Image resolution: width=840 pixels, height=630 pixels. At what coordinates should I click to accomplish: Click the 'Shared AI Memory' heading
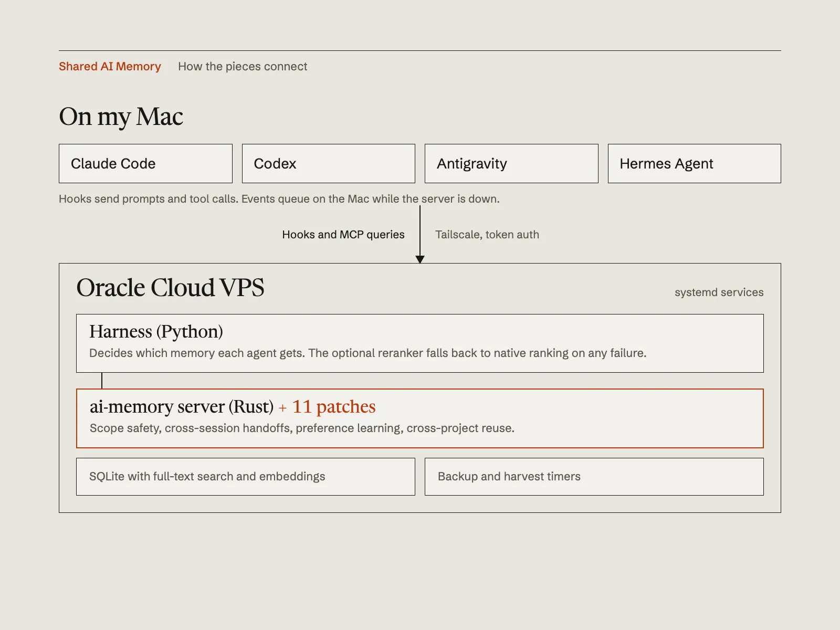pyautogui.click(x=110, y=67)
